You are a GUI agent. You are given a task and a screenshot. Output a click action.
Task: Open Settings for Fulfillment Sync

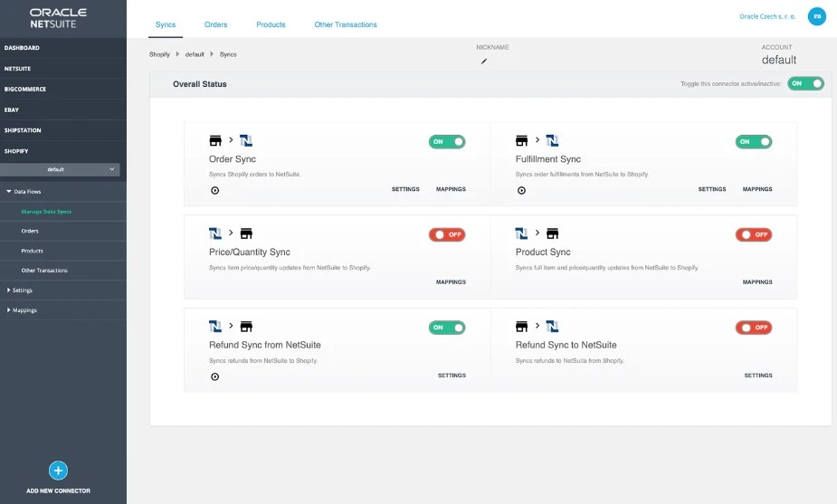(712, 189)
